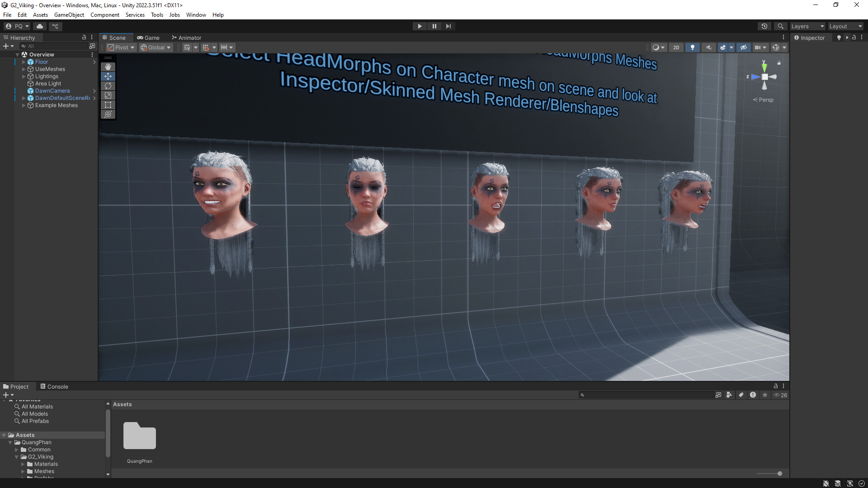Select the Hand view tool
This screenshot has width=868, height=488.
click(108, 67)
